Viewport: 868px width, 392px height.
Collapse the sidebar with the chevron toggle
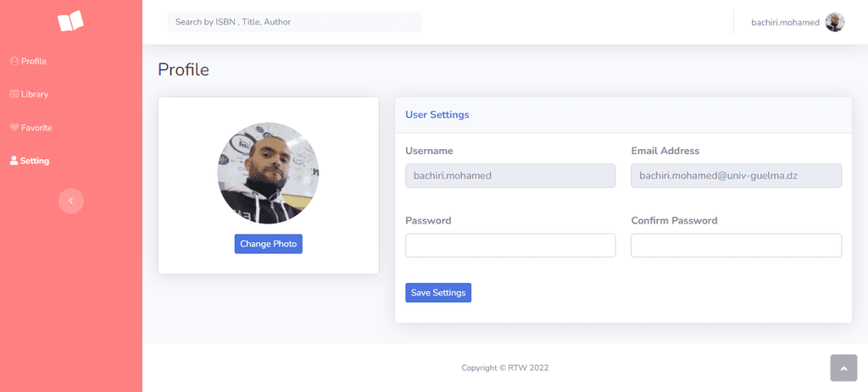(x=71, y=201)
